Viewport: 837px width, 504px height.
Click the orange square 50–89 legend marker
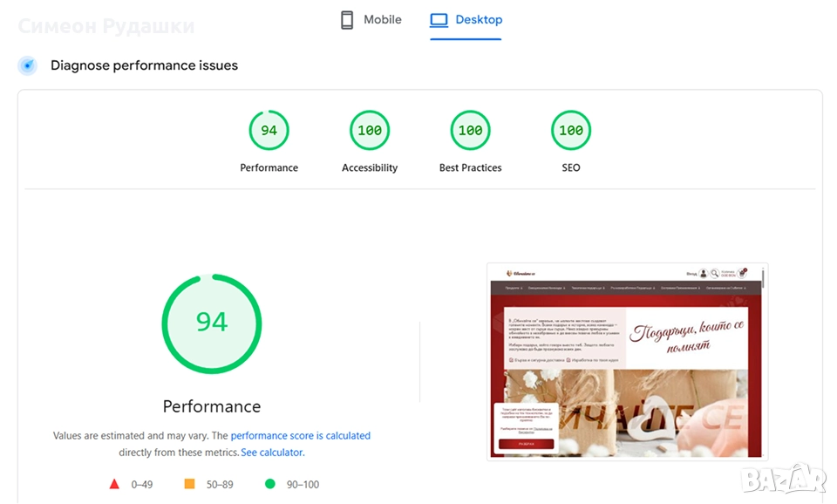pos(189,484)
